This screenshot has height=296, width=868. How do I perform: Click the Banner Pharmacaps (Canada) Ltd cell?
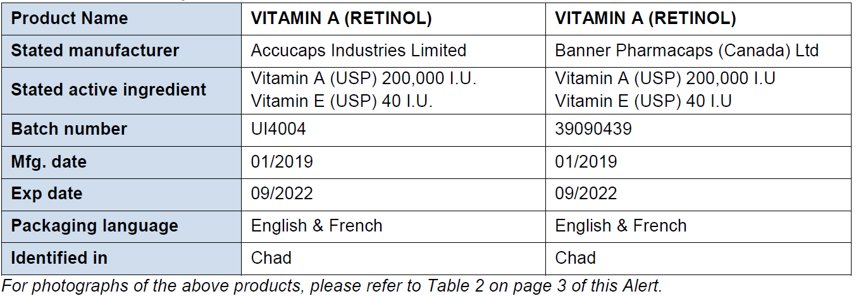(686, 51)
